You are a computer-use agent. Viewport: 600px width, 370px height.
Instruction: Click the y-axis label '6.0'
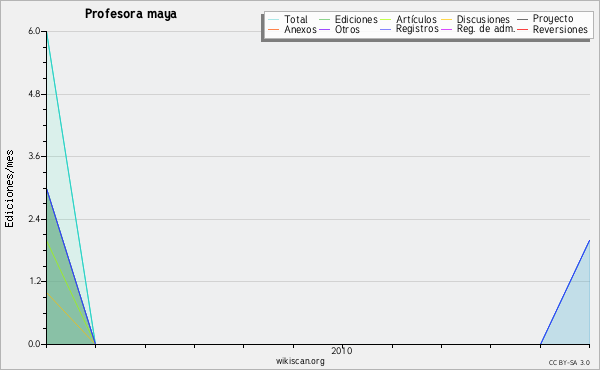(x=34, y=31)
